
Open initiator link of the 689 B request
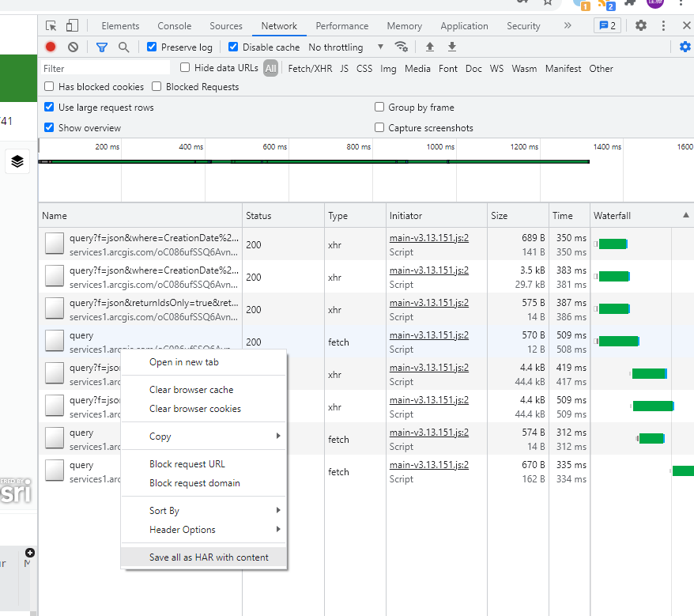pyautogui.click(x=429, y=238)
